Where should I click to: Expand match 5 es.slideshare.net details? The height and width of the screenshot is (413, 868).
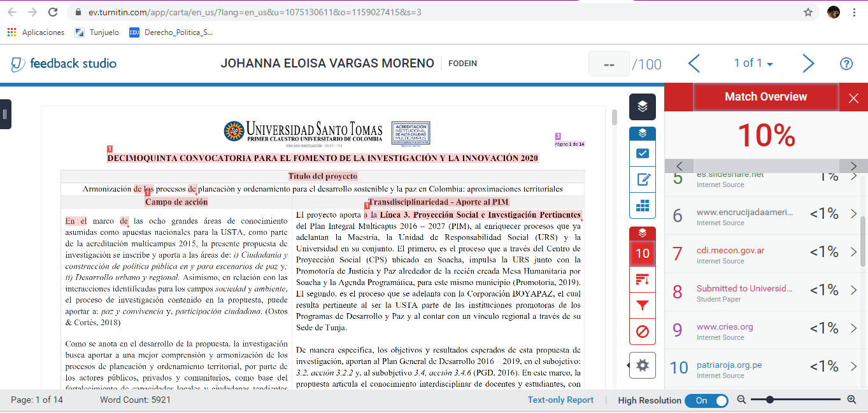click(854, 176)
